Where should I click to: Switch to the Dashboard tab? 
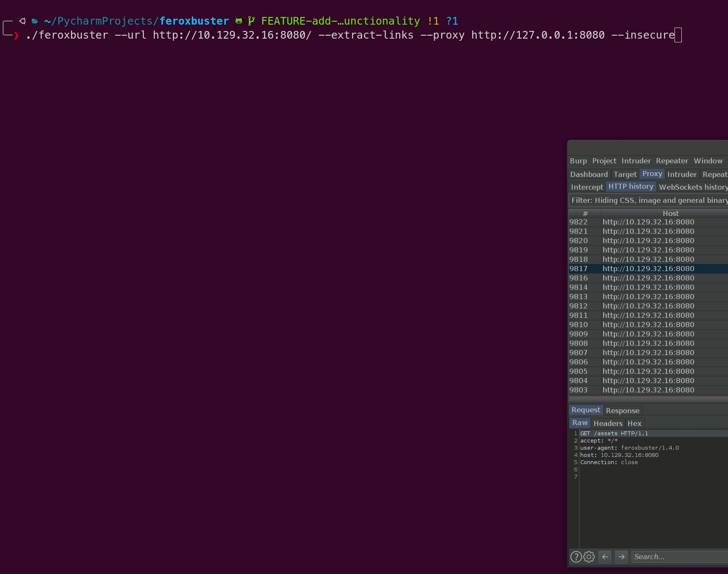(x=589, y=174)
